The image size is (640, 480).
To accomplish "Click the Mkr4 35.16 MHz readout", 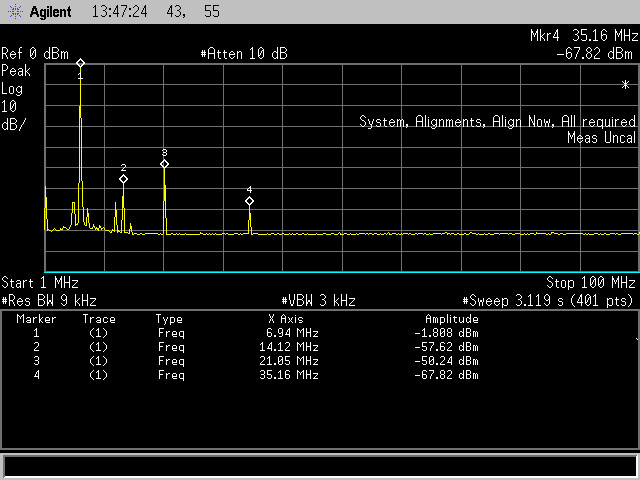I will click(584, 36).
